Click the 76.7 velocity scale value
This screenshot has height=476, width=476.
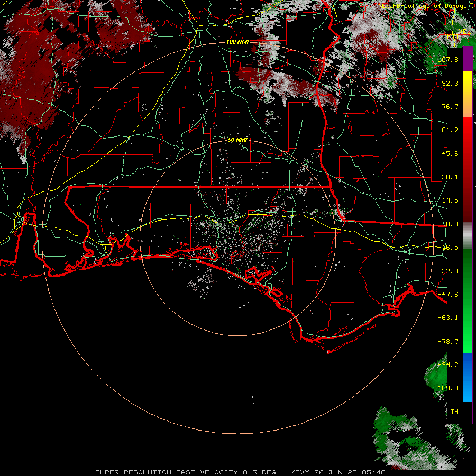450,106
